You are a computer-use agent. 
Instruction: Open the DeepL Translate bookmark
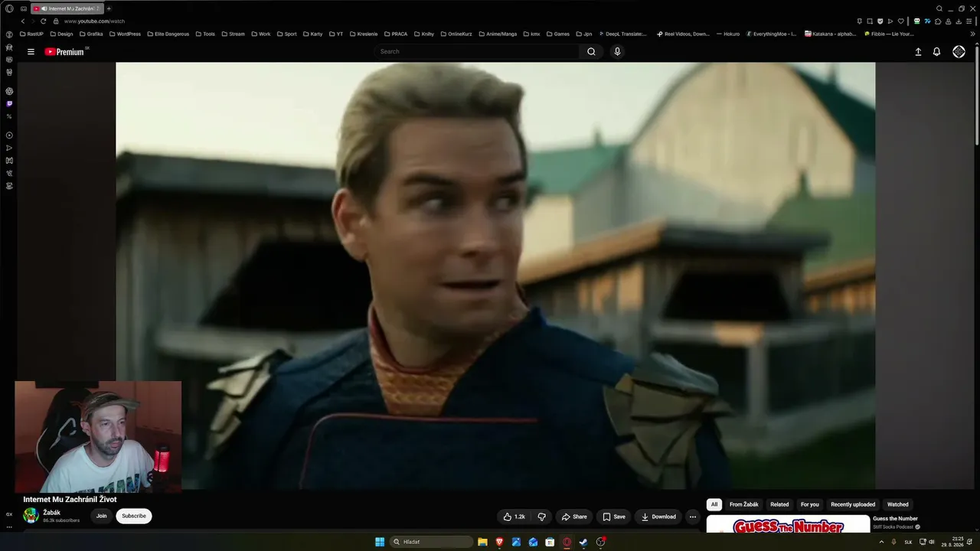click(x=622, y=34)
